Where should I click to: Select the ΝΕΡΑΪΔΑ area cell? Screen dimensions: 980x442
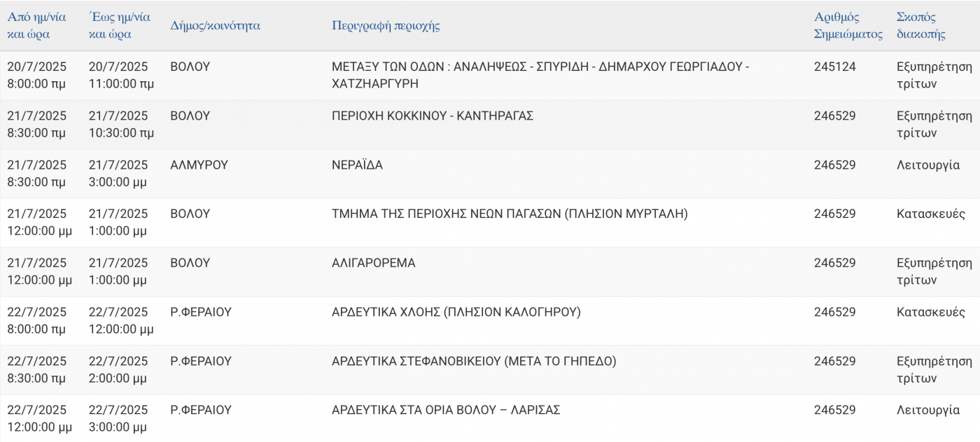click(357, 165)
